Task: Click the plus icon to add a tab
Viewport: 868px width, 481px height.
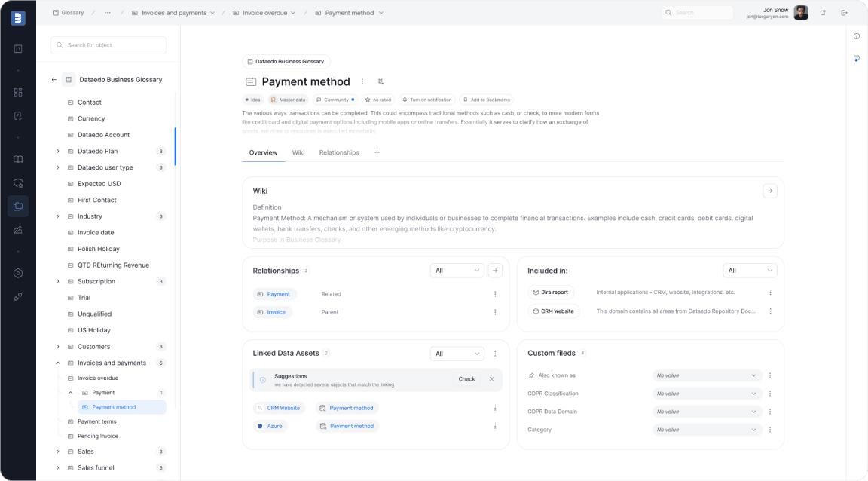Action: point(377,152)
